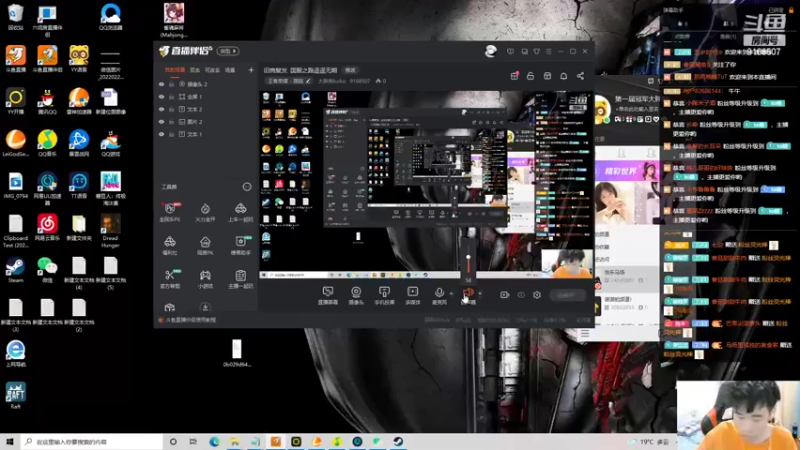Screen dimensions: 800x450
Task: Click the Windows Start button
Action: click(9, 441)
